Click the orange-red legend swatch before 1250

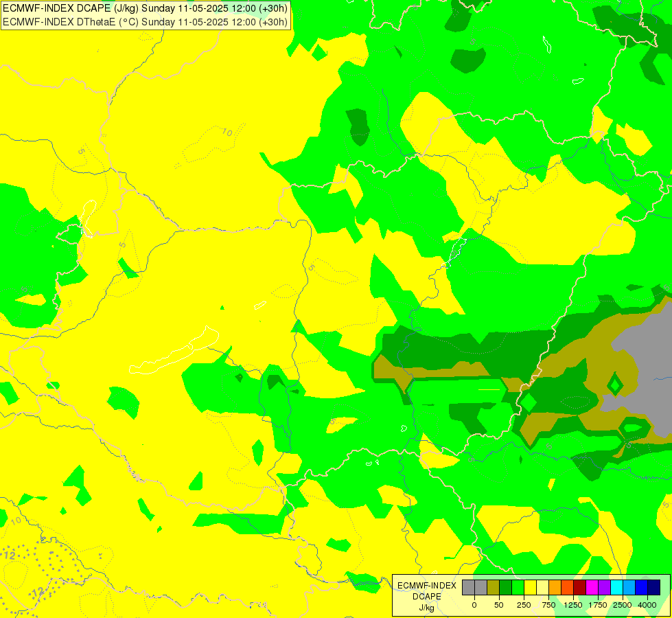(568, 587)
